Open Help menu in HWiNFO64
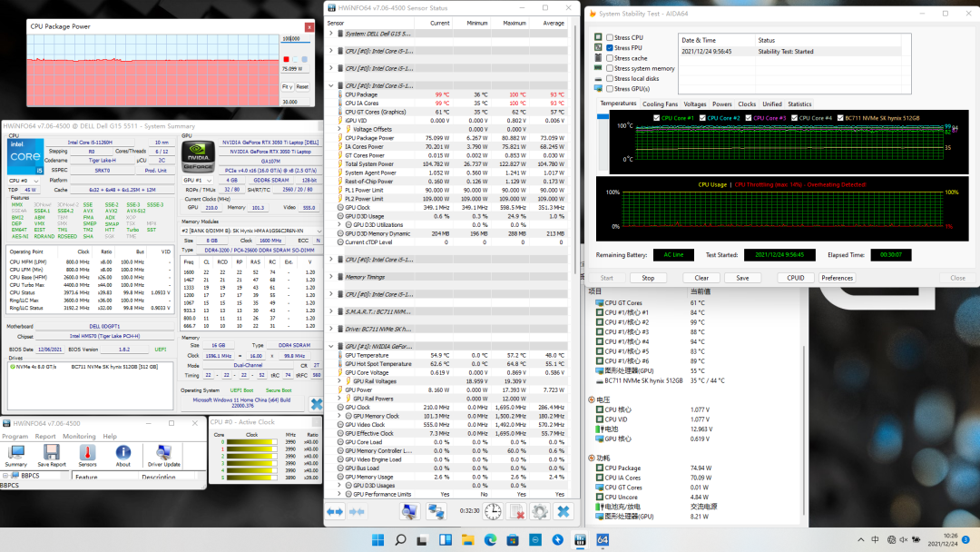 click(x=110, y=437)
